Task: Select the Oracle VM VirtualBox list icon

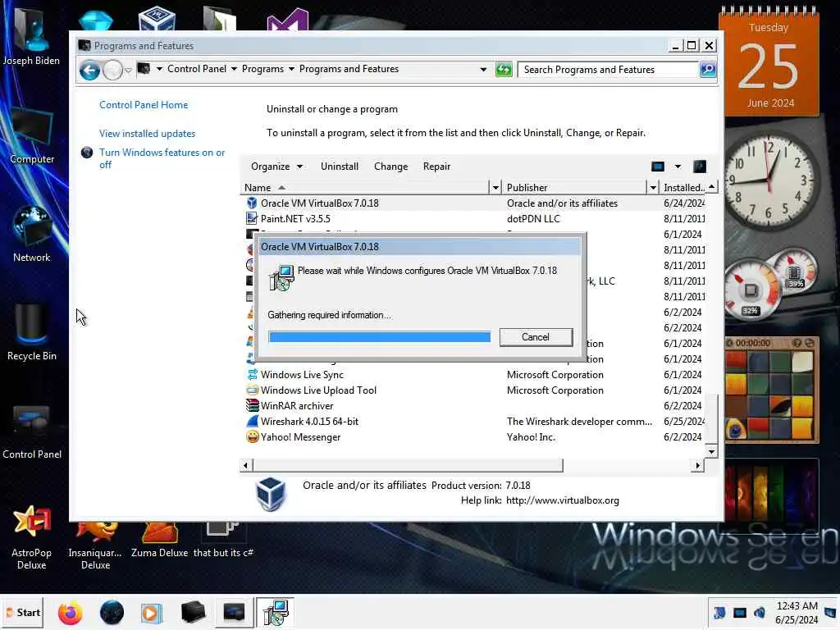Action: coord(252,203)
